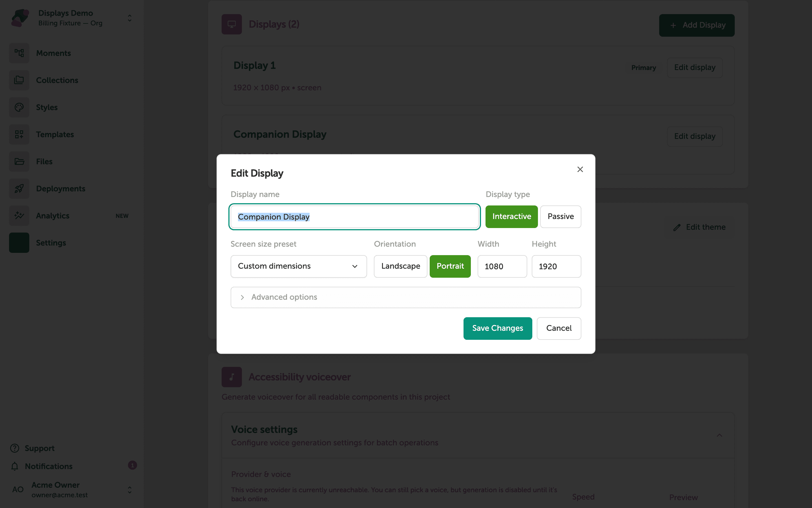Expand Advanced options section
812x508 pixels.
(x=406, y=297)
